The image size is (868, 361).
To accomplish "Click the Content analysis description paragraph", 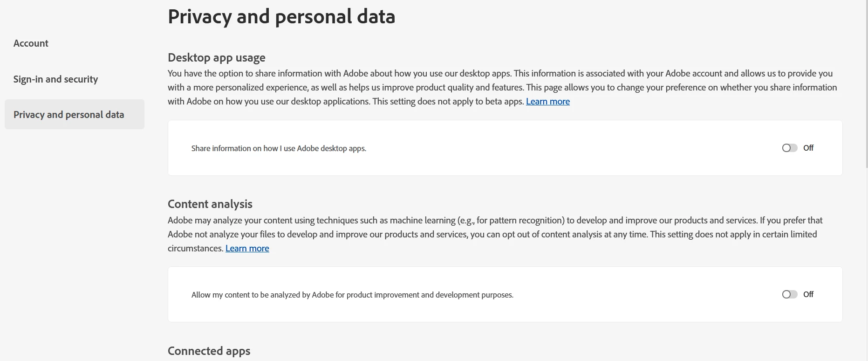I will point(495,234).
